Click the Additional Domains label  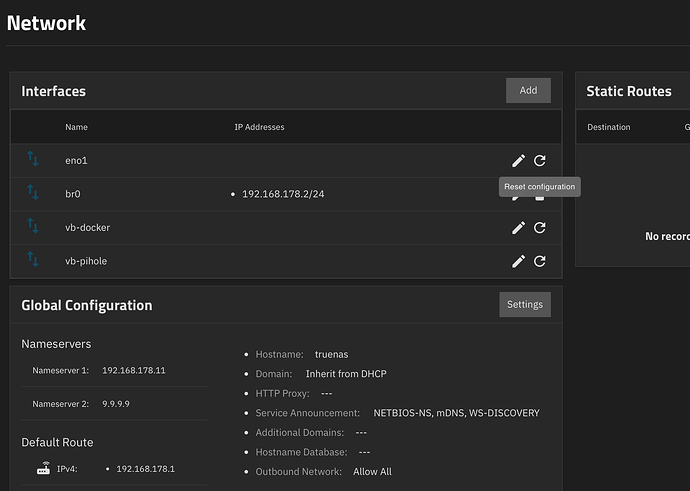tap(300, 432)
